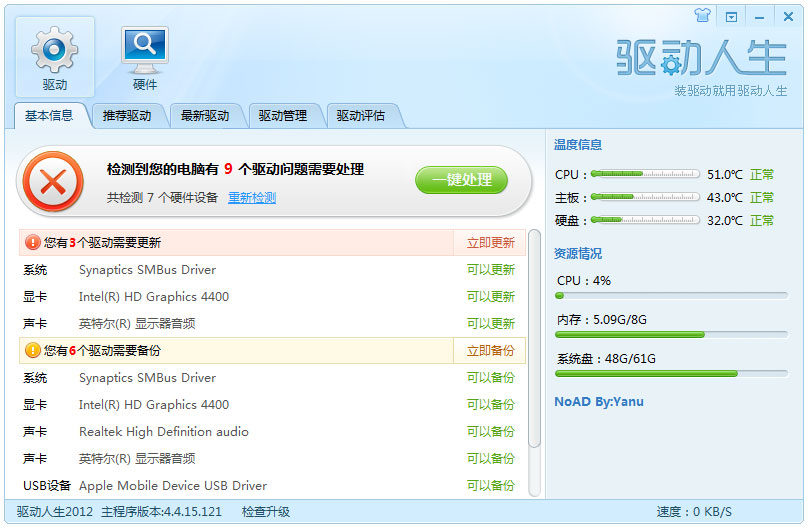Click 可以备份 for Apple Mobile Device USB Driver
This screenshot has width=809, height=528.
[491, 485]
